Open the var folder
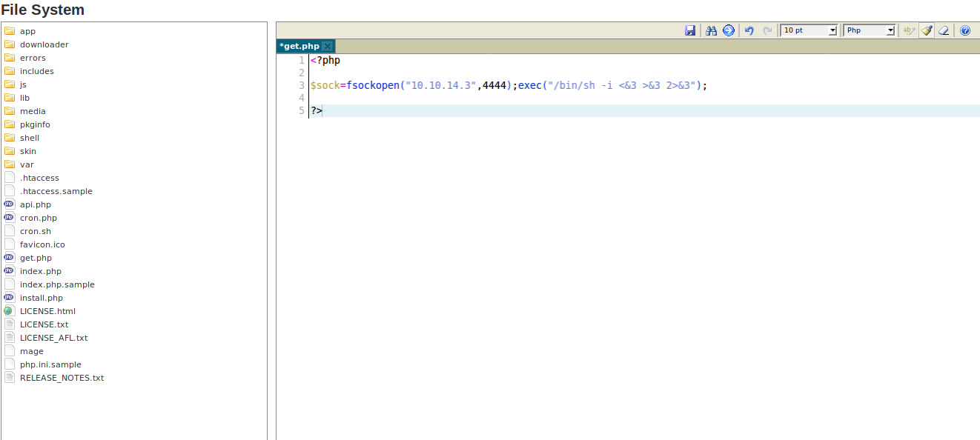Screen dimensions: 980x440 (27, 164)
